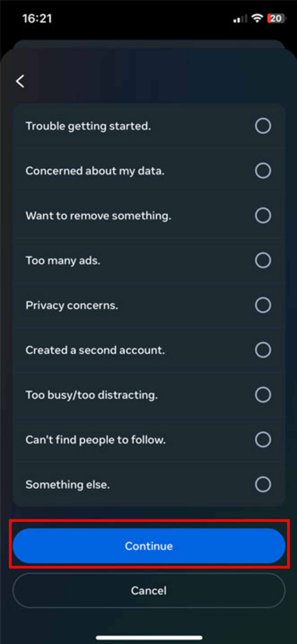This screenshot has width=297, height=644.
Task: Tap the 16:21 clock in status bar
Action: 37,18
